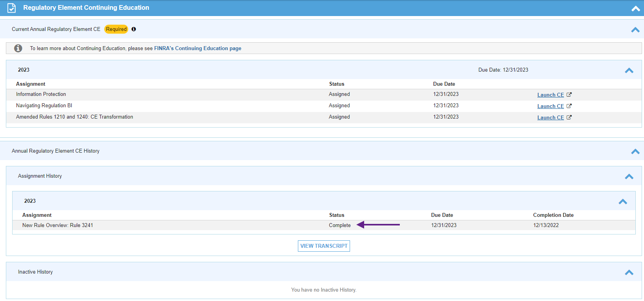This screenshot has width=644, height=301.
Task: Collapse Current Annual Regulatory Element CE section
Action: 635,30
